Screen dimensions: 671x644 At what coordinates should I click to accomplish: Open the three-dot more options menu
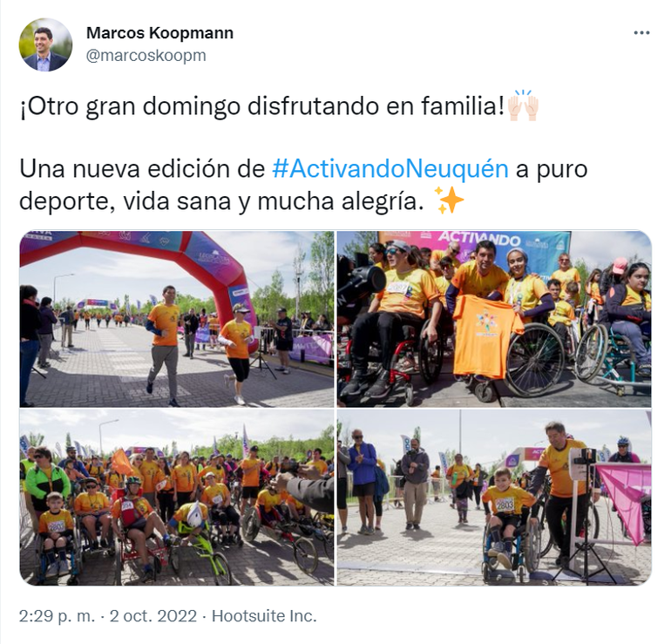[641, 33]
